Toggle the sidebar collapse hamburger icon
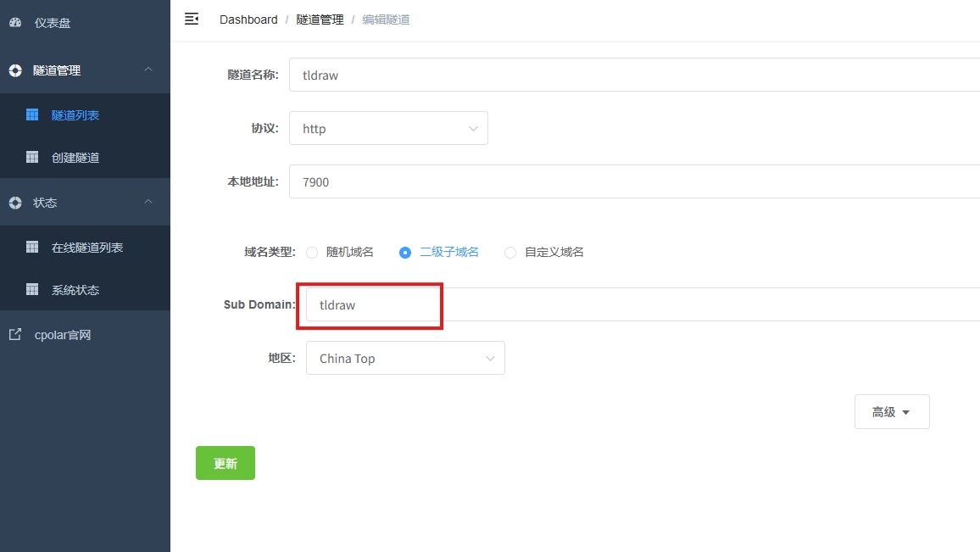 [192, 19]
